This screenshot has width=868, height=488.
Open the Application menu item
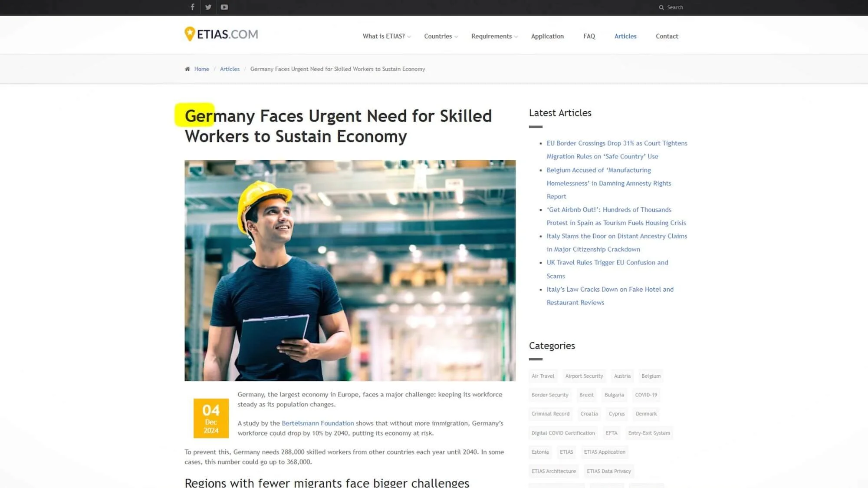(x=547, y=36)
